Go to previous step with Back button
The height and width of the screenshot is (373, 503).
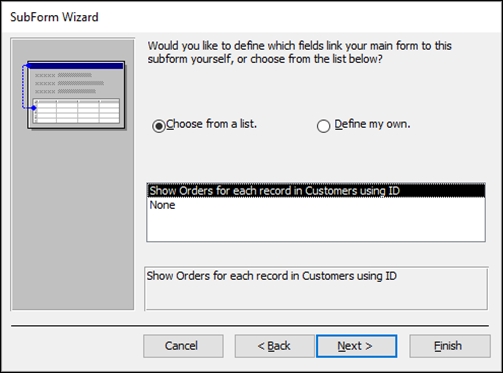(274, 346)
